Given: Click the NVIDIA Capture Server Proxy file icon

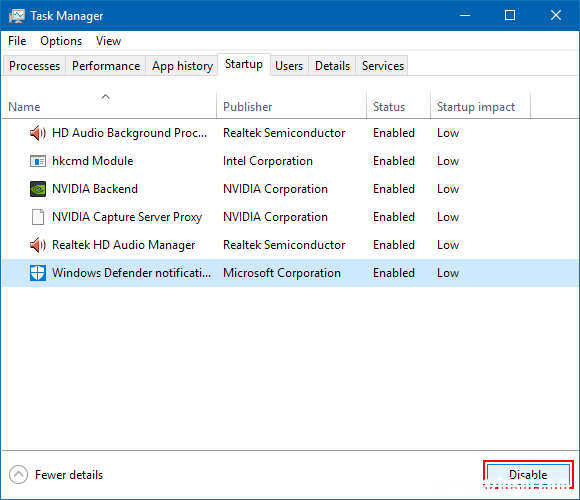Looking at the screenshot, I should click(x=38, y=217).
